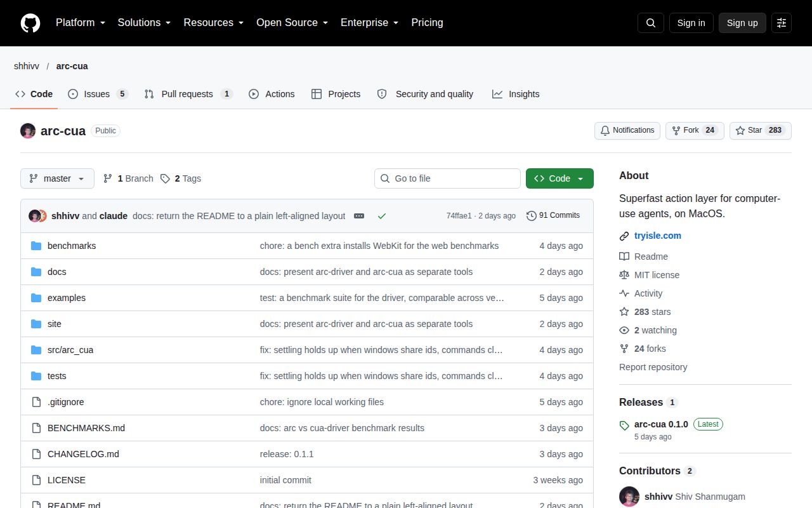Click the tag icon beside arc-cua 0.1.0
The width and height of the screenshot is (812, 508).
click(x=624, y=425)
